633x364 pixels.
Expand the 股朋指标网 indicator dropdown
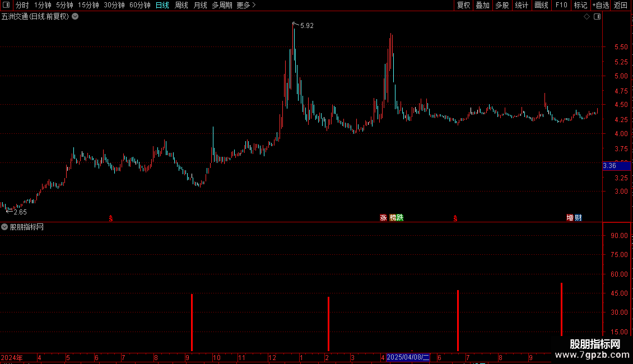4,227
